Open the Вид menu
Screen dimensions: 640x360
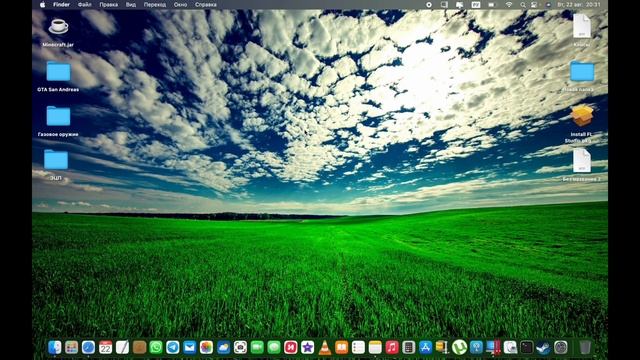[x=131, y=5]
